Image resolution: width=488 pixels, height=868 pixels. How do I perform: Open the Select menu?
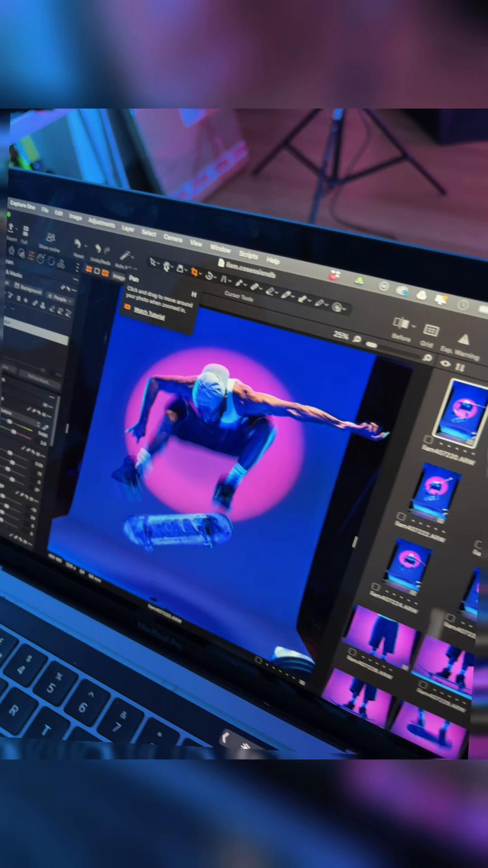(x=149, y=234)
